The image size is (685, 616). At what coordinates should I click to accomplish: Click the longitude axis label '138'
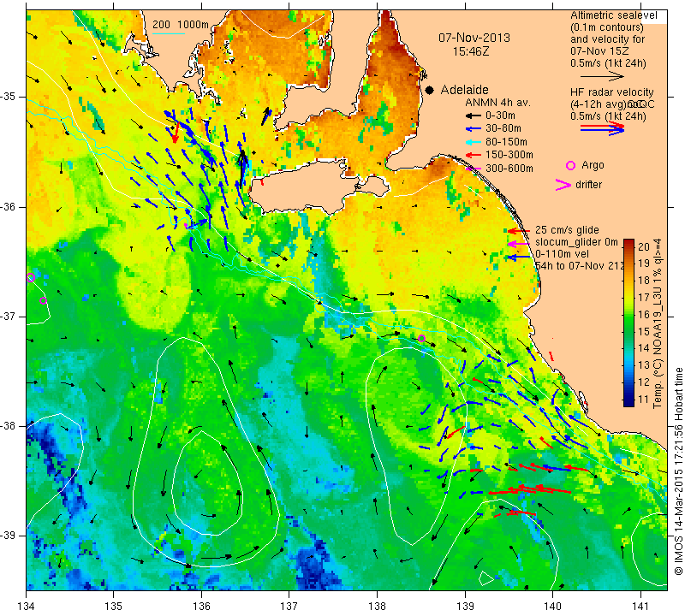[377, 606]
